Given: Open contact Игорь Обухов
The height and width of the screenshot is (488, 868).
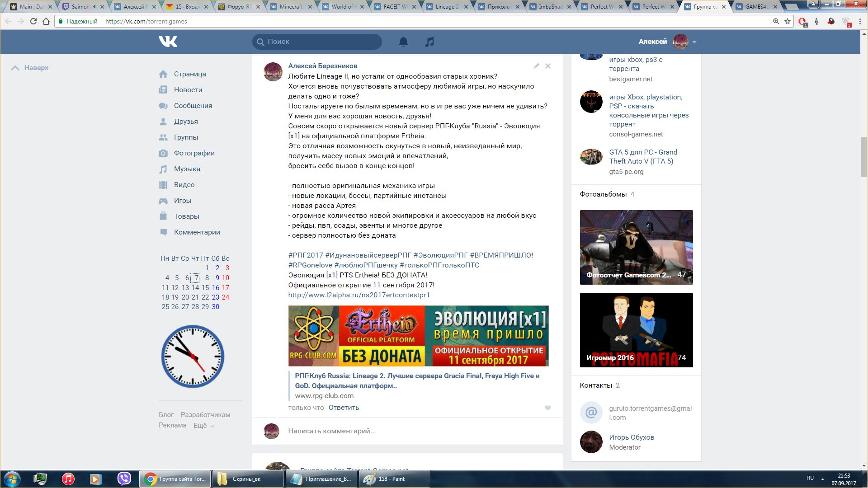Looking at the screenshot, I should click(x=631, y=437).
